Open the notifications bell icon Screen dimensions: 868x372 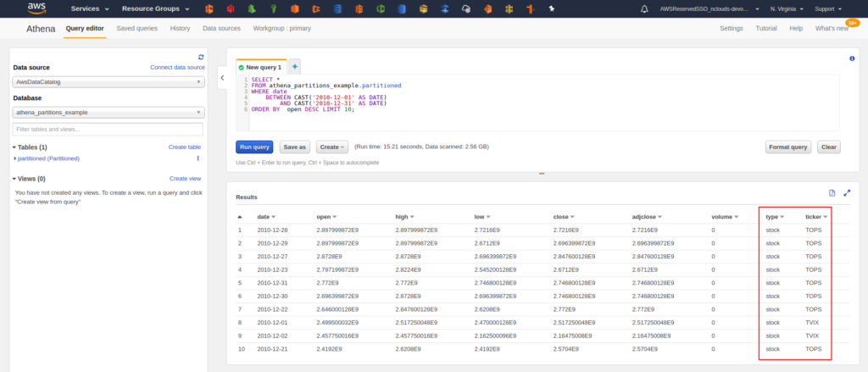(x=644, y=8)
